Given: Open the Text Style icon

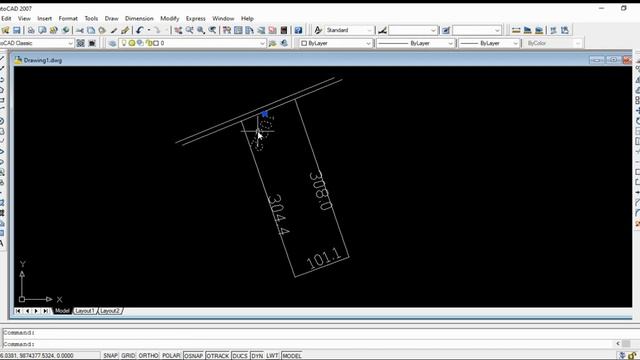Looking at the screenshot, I should (x=318, y=30).
